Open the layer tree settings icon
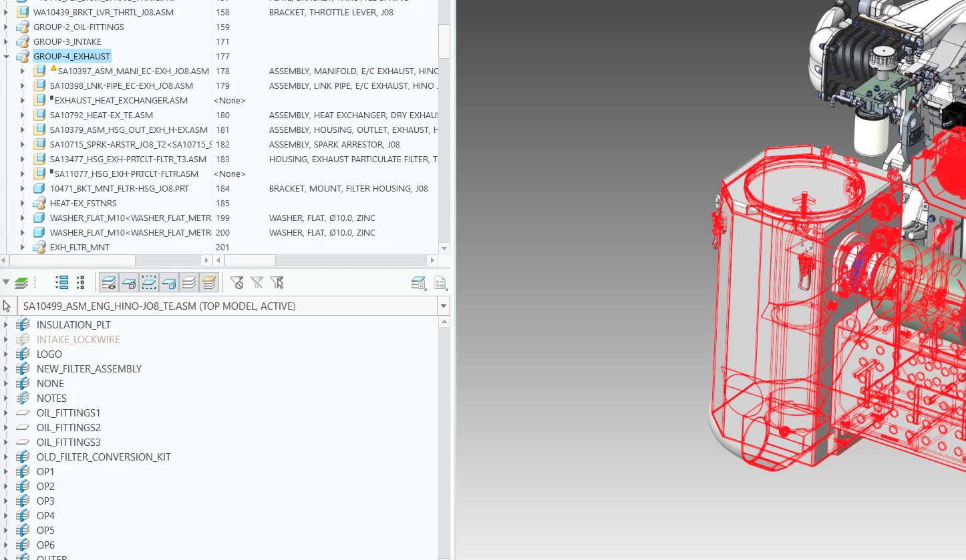 (419, 283)
